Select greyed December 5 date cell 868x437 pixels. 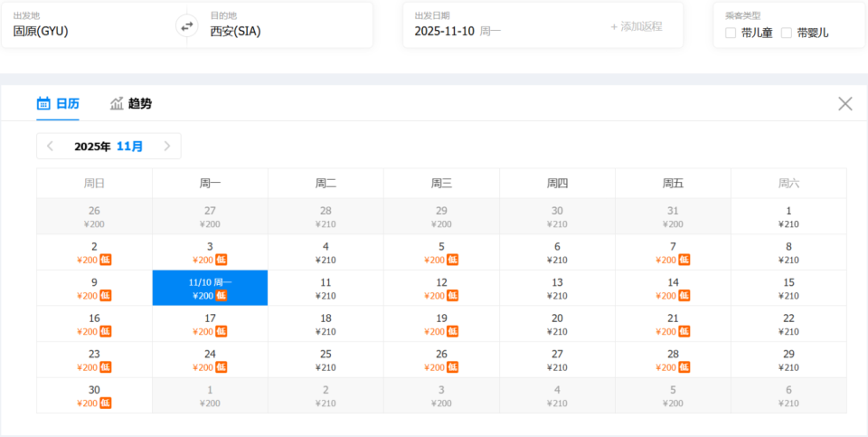click(x=673, y=395)
